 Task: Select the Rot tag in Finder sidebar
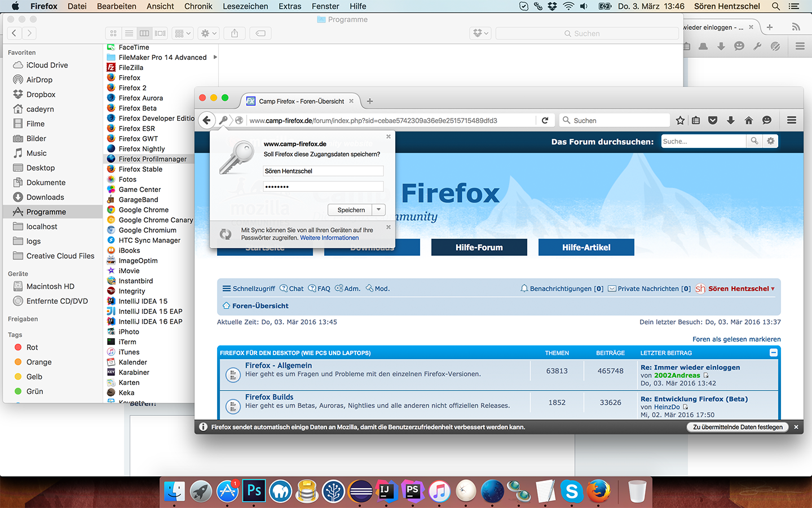pos(32,347)
